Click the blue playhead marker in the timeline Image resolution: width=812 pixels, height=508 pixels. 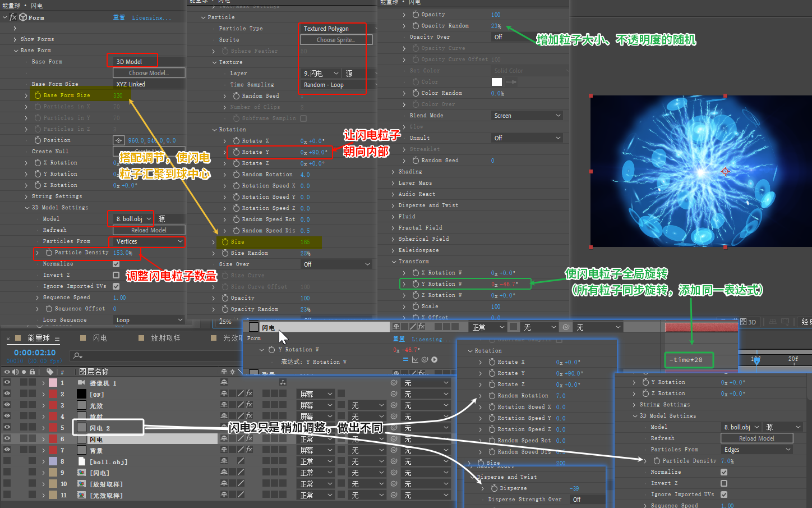(x=756, y=361)
